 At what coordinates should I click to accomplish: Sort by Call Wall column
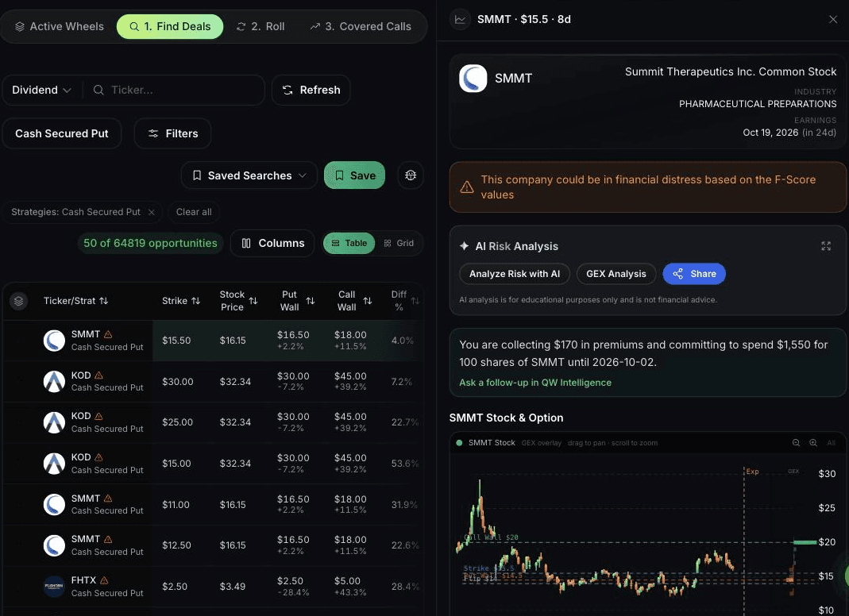[355, 300]
